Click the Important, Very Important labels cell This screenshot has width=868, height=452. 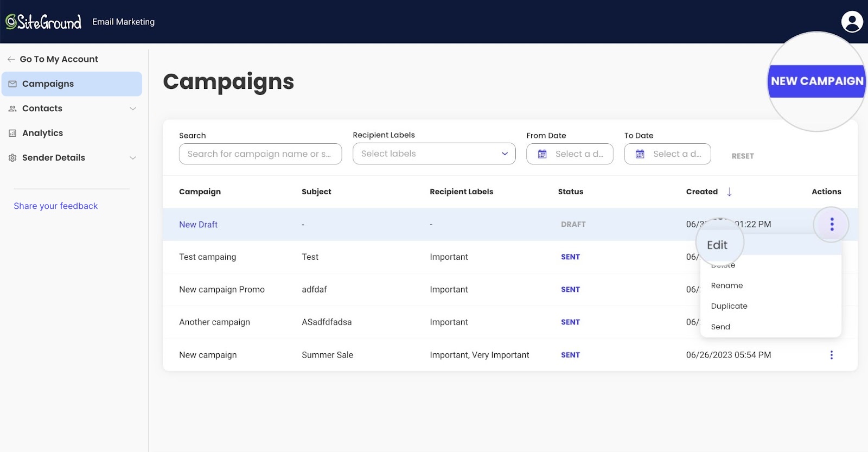pyautogui.click(x=480, y=355)
